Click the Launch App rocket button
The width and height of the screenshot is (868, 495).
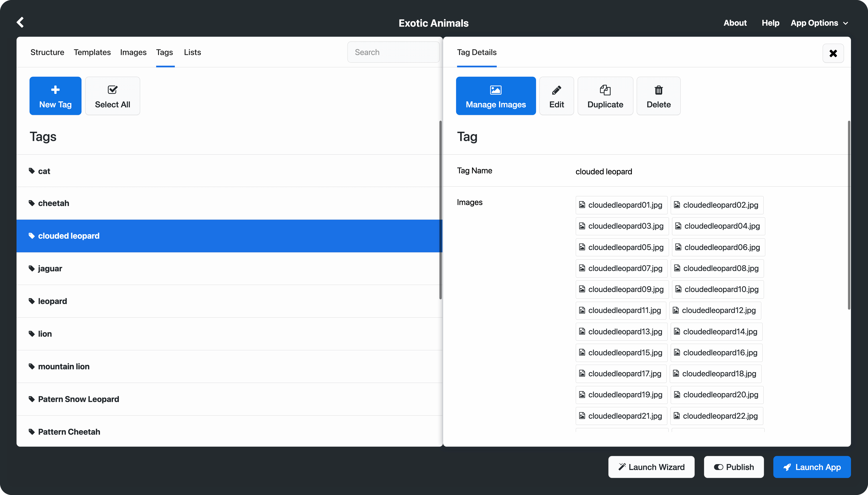[812, 467]
